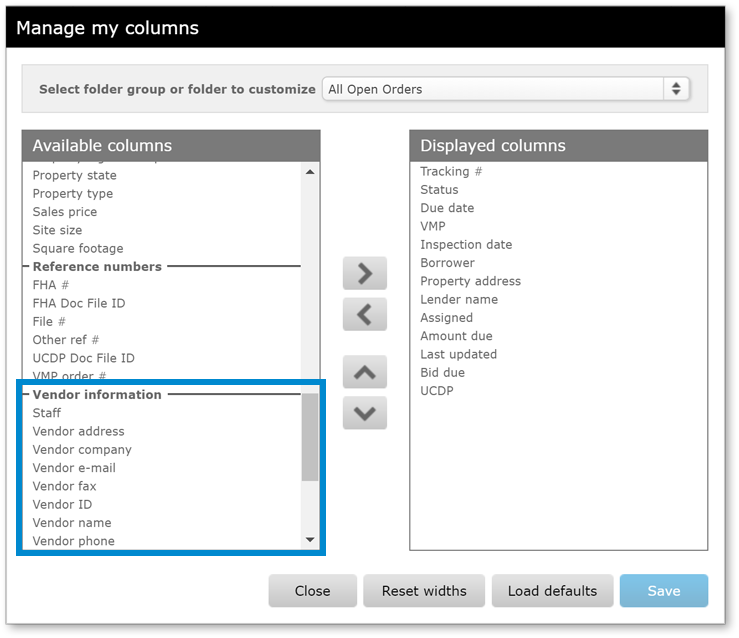Image resolution: width=739 pixels, height=638 pixels.
Task: Select FHA # column
Action: [x=50, y=285]
